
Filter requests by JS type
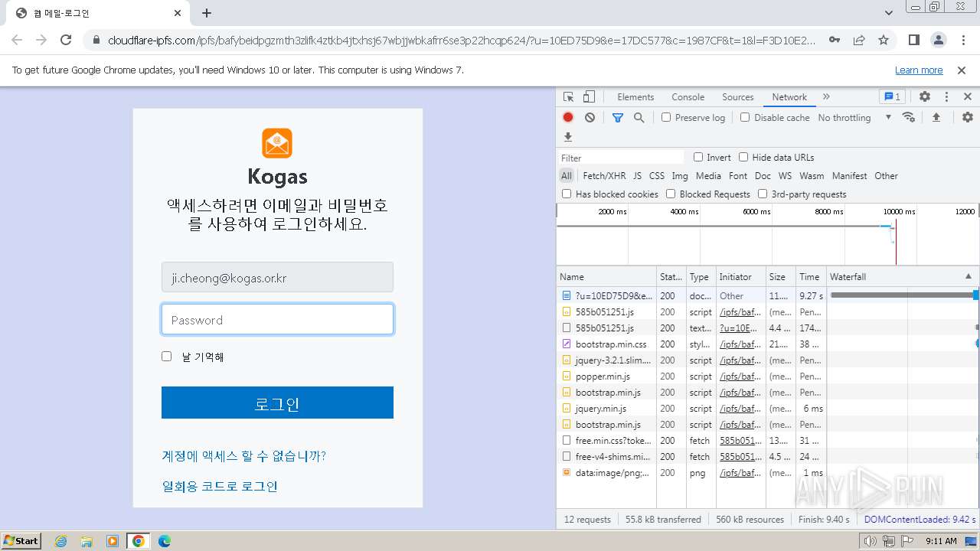(637, 176)
